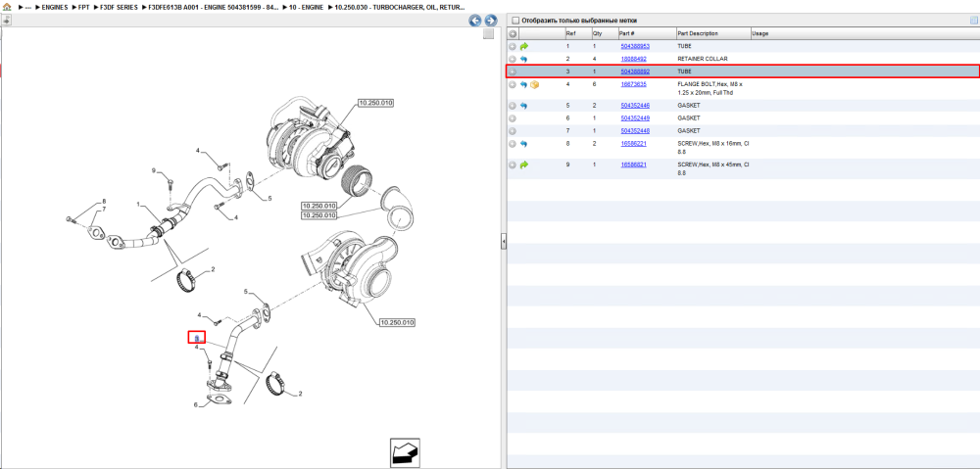Go to the previous diagram with the left arrow
The width and height of the screenshot is (980, 469).
pyautogui.click(x=475, y=21)
